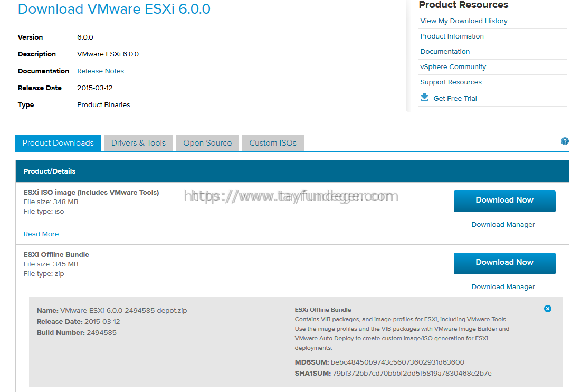Viewport: 581px width, 392px height.
Task: Open Download Manager for ESXi Offline Bundle
Action: (503, 287)
